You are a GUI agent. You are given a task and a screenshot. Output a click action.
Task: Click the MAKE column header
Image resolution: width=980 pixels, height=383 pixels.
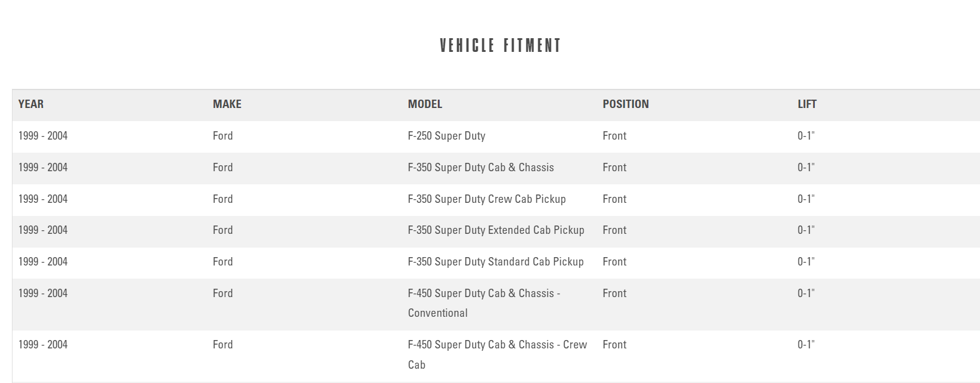227,104
